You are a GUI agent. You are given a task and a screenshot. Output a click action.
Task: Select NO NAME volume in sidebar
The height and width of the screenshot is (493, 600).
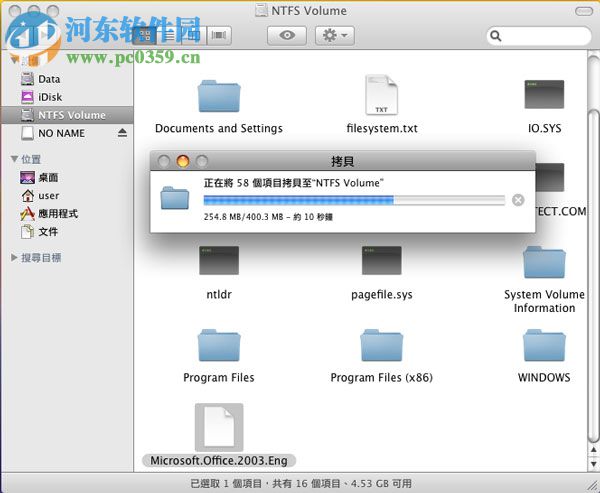pyautogui.click(x=67, y=133)
